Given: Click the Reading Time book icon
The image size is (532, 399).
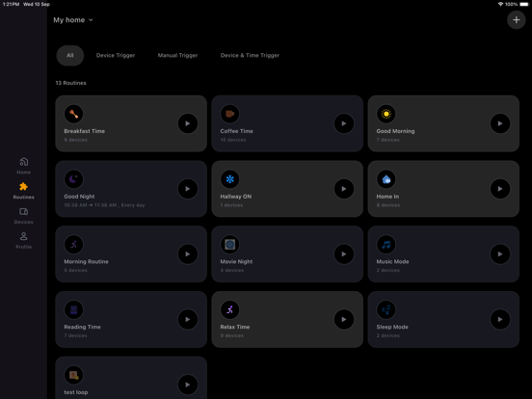Looking at the screenshot, I should pyautogui.click(x=73, y=309).
